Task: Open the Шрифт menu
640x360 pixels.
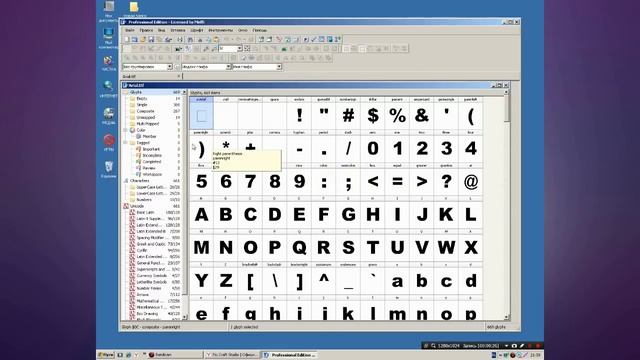Action: click(x=196, y=30)
